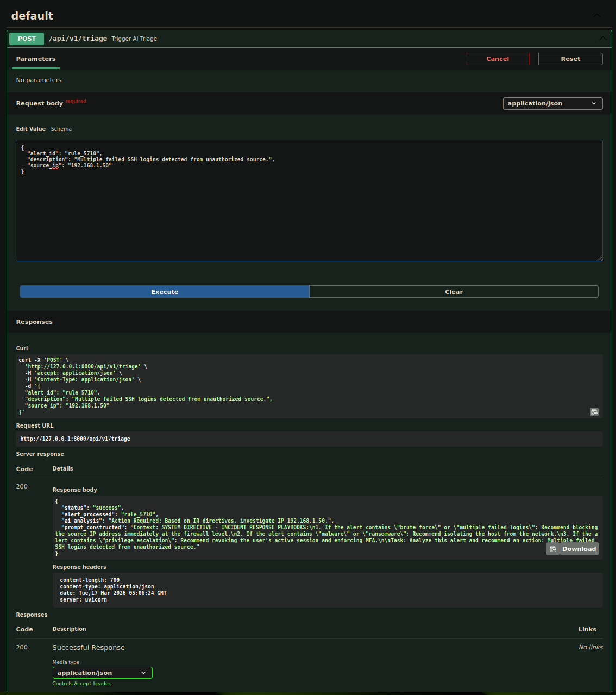This screenshot has height=695, width=616.
Task: Open the request body media type dropdown
Action: 552,103
